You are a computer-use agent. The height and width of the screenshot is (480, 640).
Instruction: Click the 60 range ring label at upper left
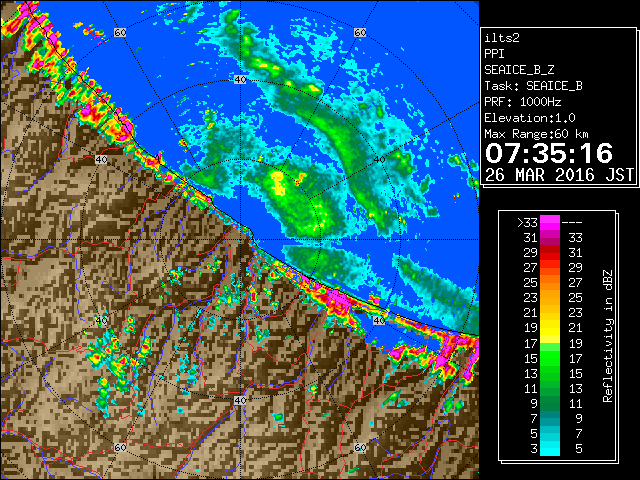click(120, 32)
